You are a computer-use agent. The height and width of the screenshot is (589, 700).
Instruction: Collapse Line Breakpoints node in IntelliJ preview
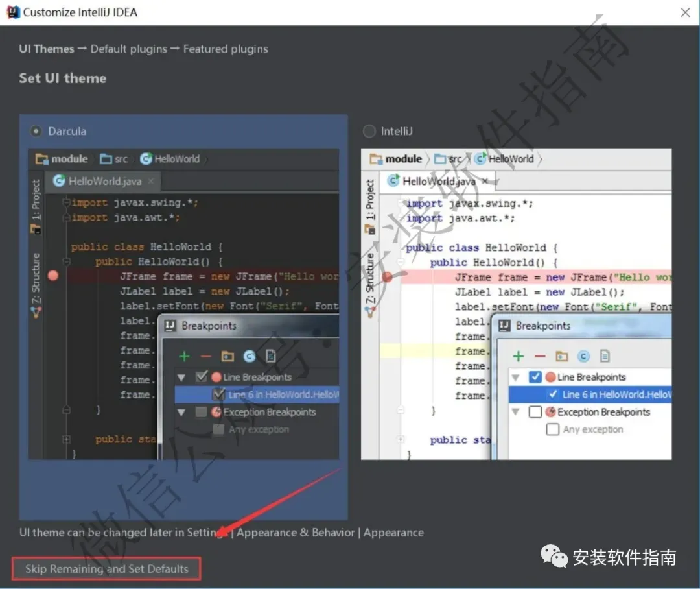(516, 377)
